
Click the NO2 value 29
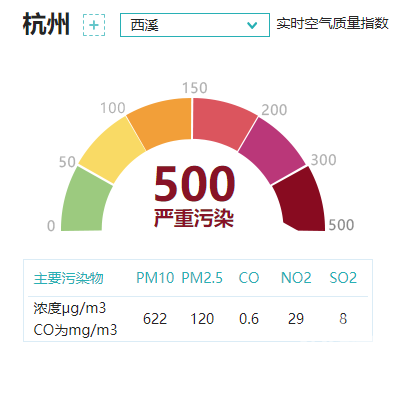coord(296,319)
